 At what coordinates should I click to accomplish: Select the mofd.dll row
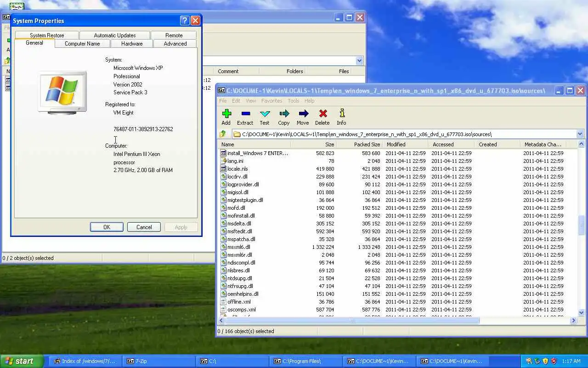point(397,208)
